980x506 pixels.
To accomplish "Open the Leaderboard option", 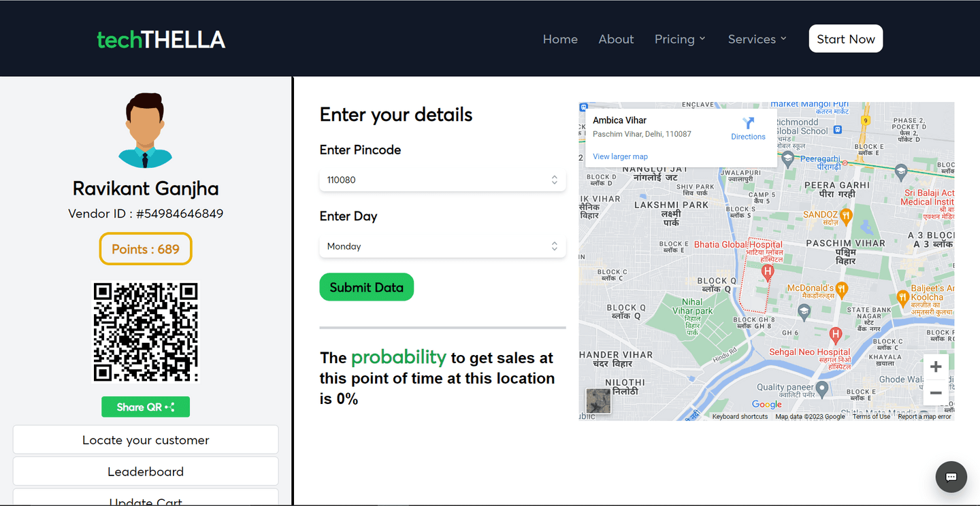I will [146, 471].
